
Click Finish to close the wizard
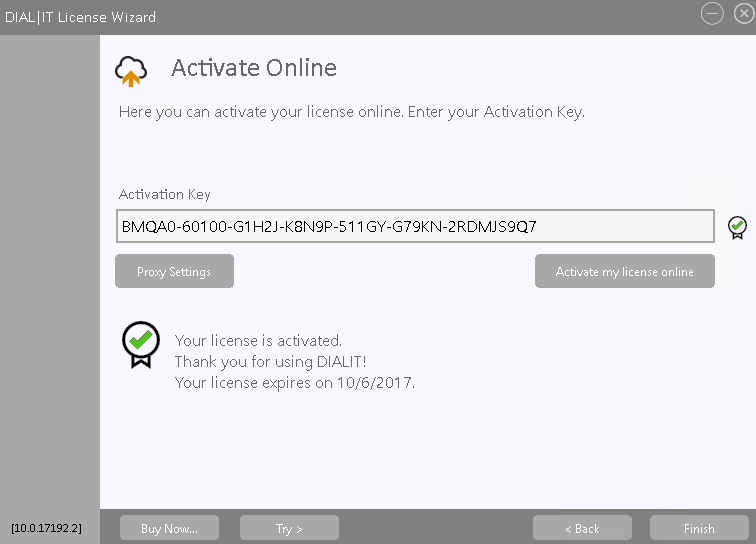tap(699, 528)
